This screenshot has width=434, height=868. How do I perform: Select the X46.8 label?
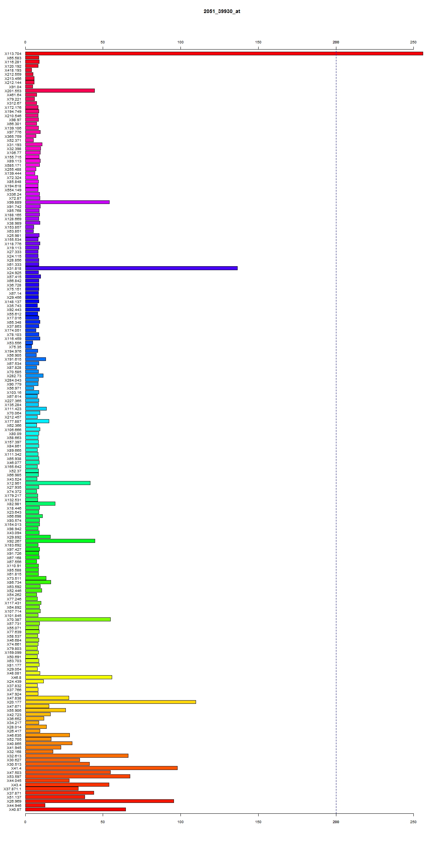coord(16,677)
